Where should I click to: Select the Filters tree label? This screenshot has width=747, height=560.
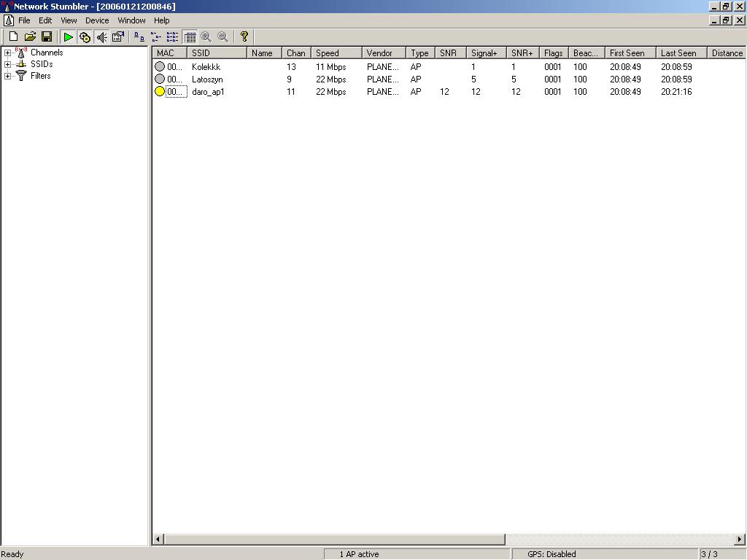[41, 75]
